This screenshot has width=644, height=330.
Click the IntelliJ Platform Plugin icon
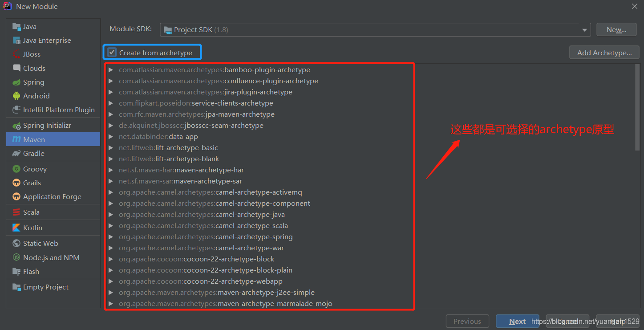16,110
